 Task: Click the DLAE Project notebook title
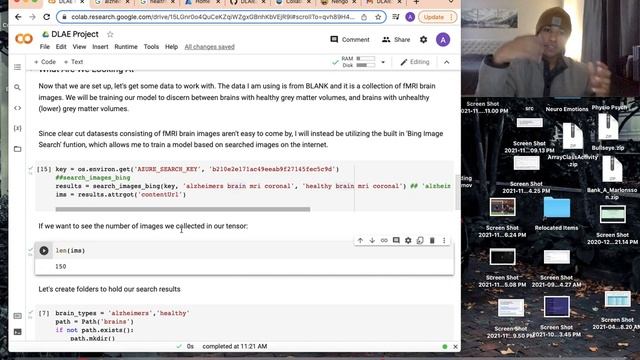pos(75,34)
